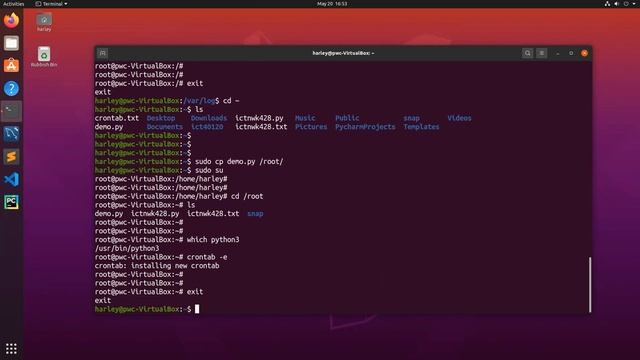640x360 pixels.
Task: Open Firefox from the dock
Action: click(11, 20)
